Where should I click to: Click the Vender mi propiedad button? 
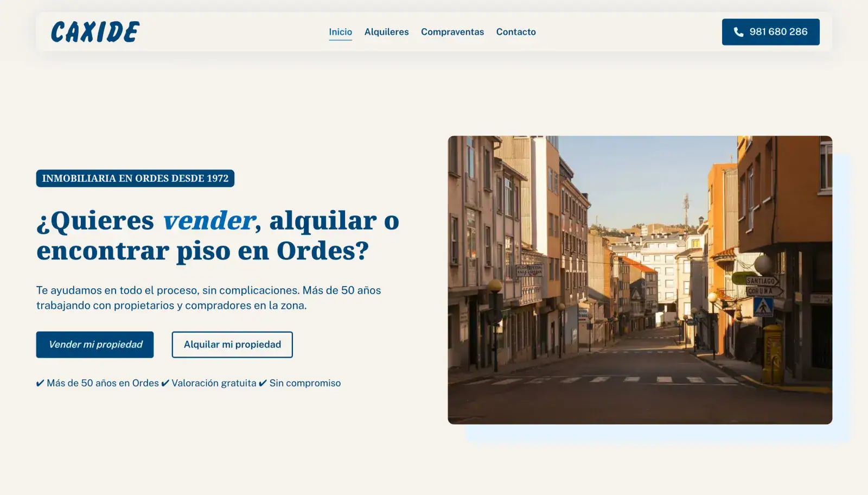click(95, 345)
